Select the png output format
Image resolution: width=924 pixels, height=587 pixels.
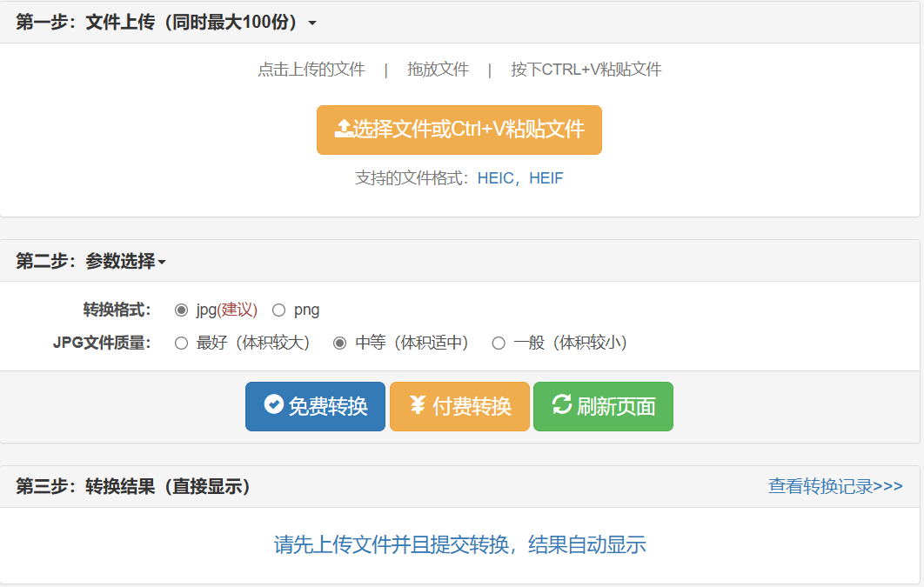(278, 310)
